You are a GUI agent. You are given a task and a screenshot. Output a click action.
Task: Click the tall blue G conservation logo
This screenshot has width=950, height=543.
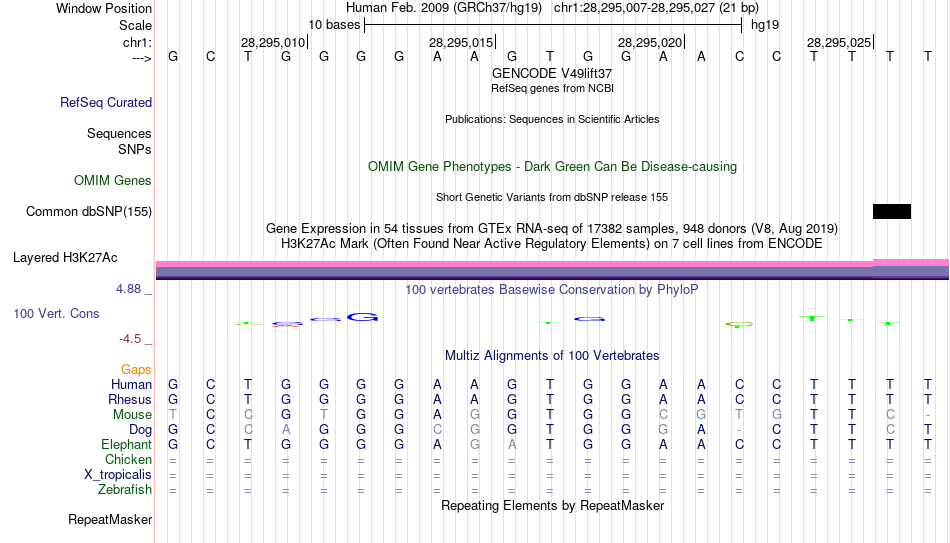362,317
